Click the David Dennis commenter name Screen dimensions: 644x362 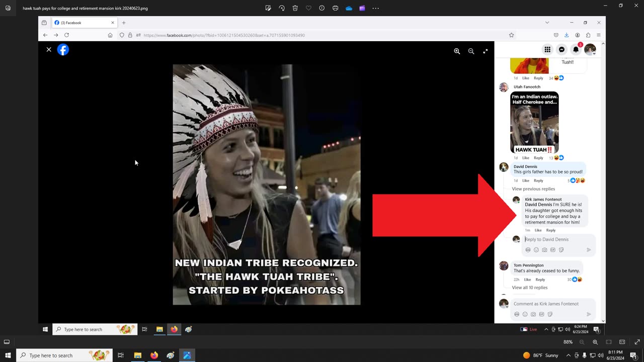pos(525,166)
